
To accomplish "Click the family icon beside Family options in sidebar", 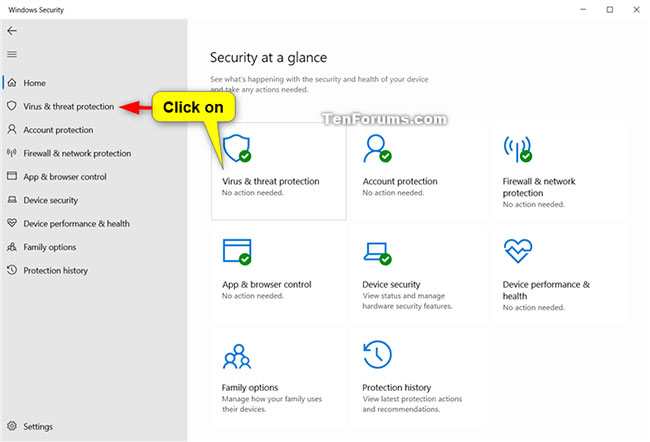I will point(12,247).
